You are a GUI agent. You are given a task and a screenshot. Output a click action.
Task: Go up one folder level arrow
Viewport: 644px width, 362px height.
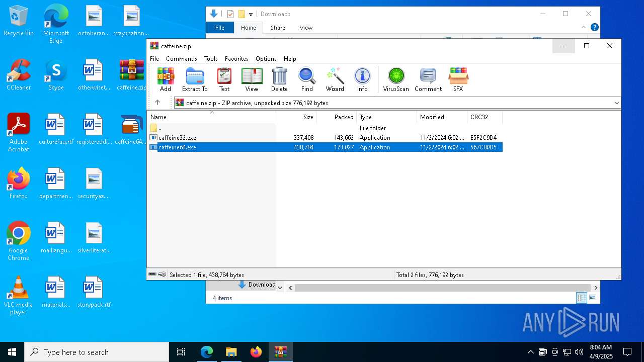pyautogui.click(x=157, y=103)
